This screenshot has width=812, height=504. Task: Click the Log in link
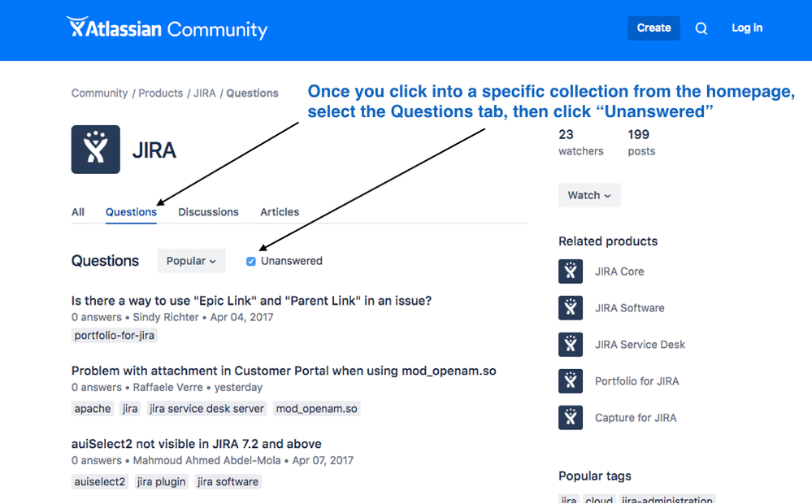747,28
